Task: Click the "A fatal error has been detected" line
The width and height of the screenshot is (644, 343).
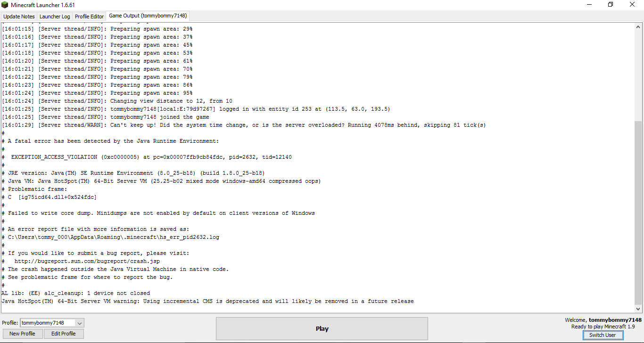Action: (x=110, y=141)
